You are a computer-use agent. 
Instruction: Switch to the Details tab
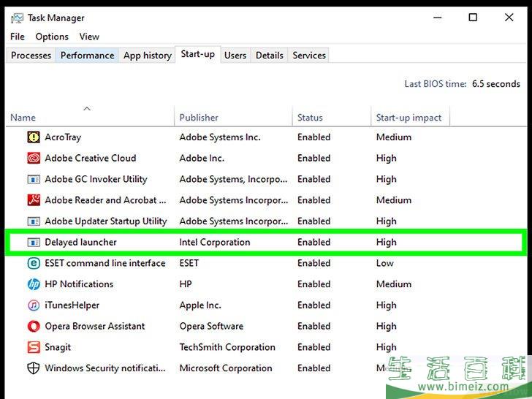pos(270,56)
